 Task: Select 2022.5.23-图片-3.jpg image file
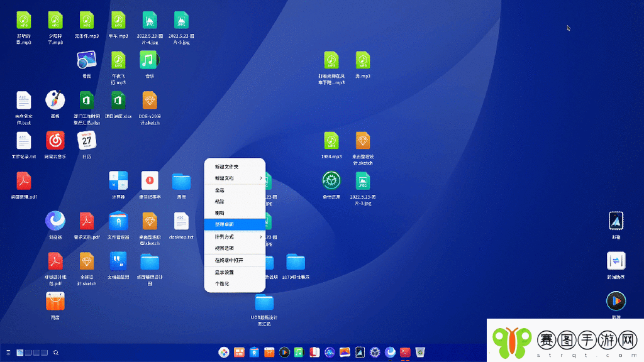[363, 181]
